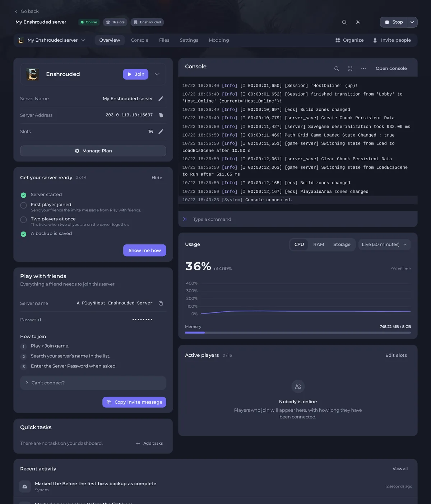Viewport: 431px width, 504px height.
Task: Expand the chevron next to Join
Action: coord(157,74)
